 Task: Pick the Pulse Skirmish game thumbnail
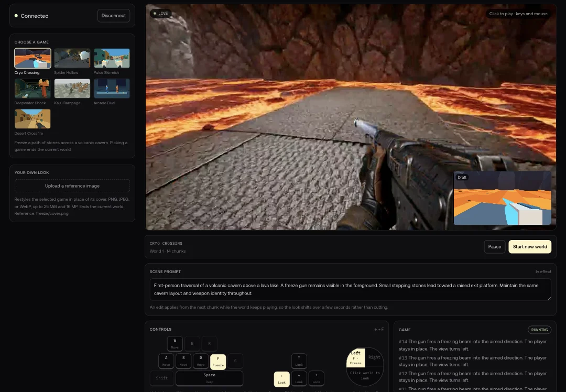click(112, 58)
